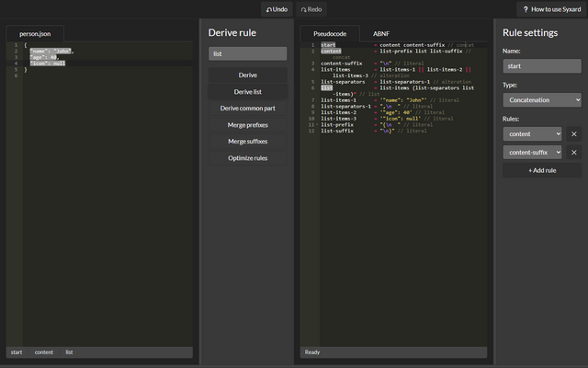Click the Redo button
The width and height of the screenshot is (588, 368).
(x=311, y=9)
